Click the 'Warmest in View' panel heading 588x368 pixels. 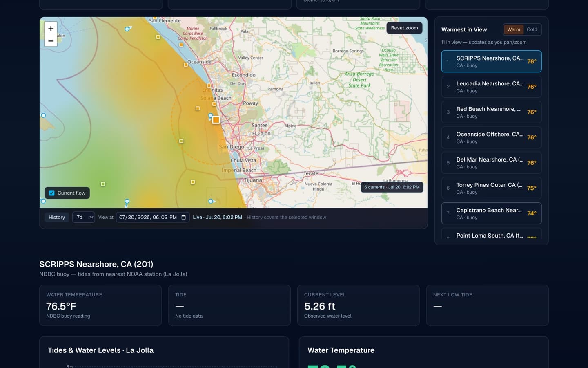464,29
